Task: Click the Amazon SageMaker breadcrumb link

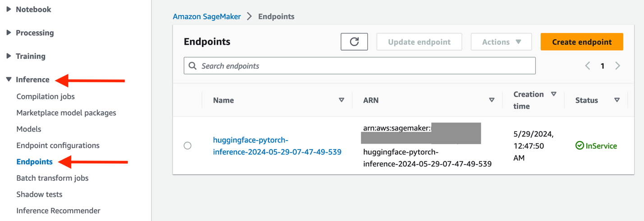Action: (207, 16)
